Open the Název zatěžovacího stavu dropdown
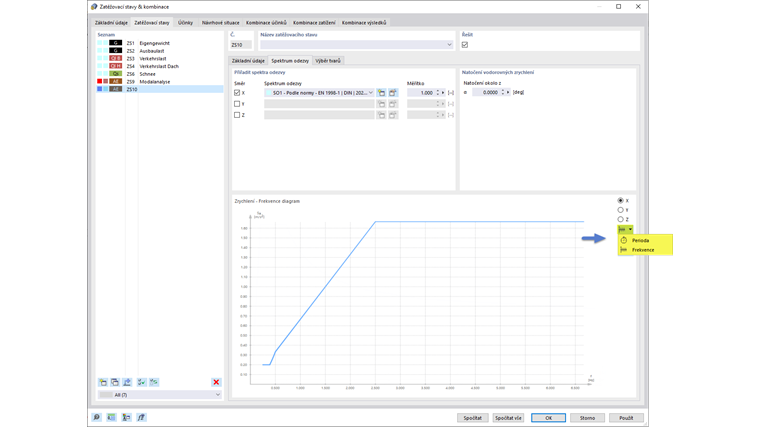This screenshot has height=427, width=760. 449,45
